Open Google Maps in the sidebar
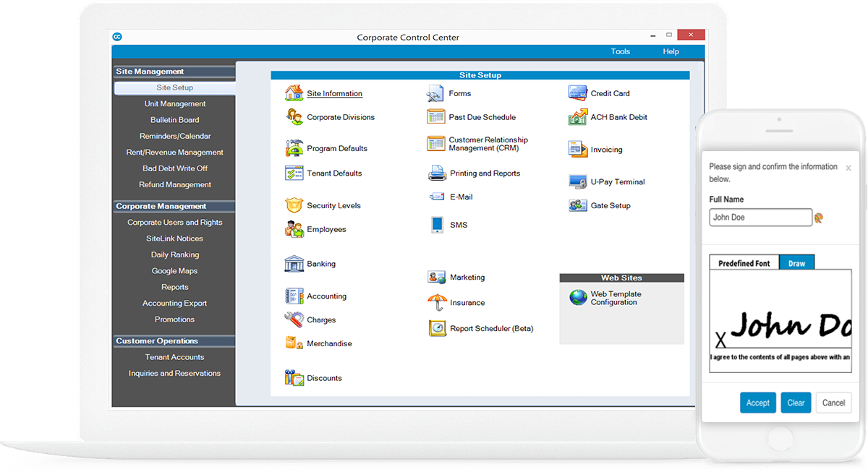 175,271
